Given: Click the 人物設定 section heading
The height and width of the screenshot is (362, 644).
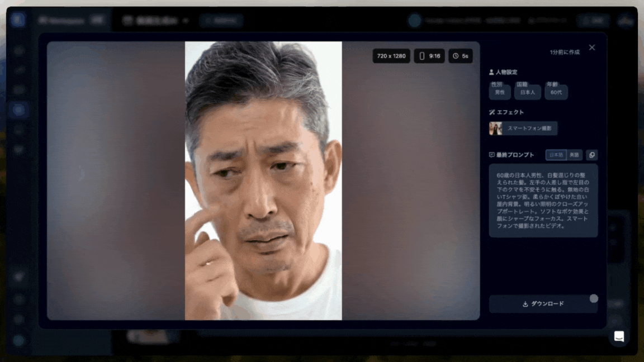Looking at the screenshot, I should (506, 72).
